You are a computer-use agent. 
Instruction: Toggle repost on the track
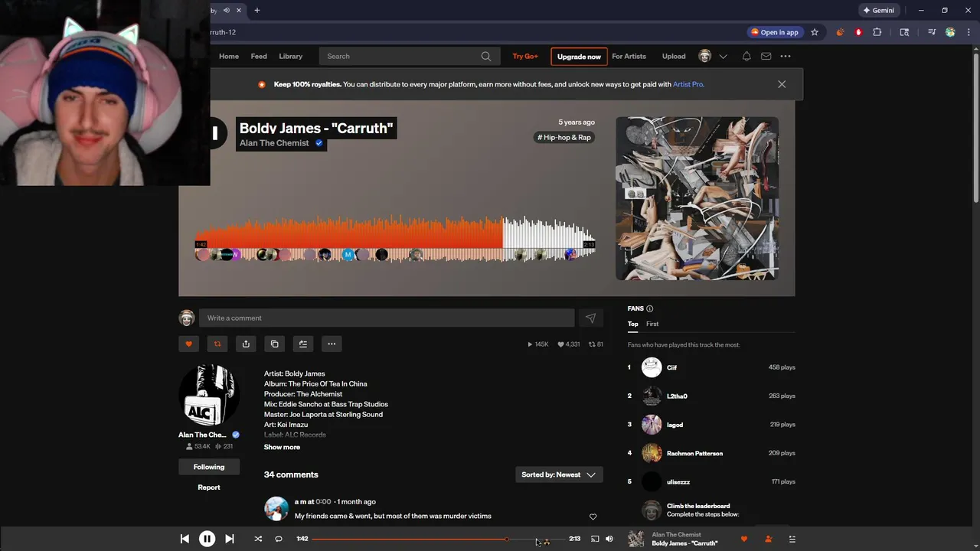[217, 344]
